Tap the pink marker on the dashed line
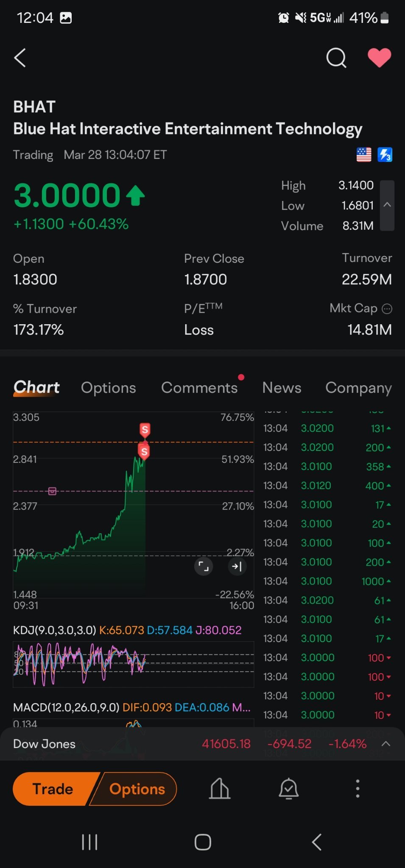The image size is (405, 868). click(52, 491)
